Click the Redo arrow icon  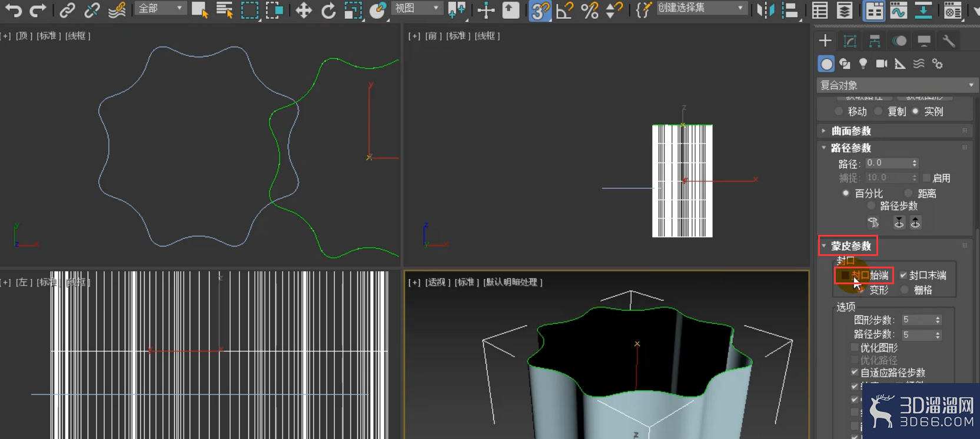pyautogui.click(x=38, y=10)
